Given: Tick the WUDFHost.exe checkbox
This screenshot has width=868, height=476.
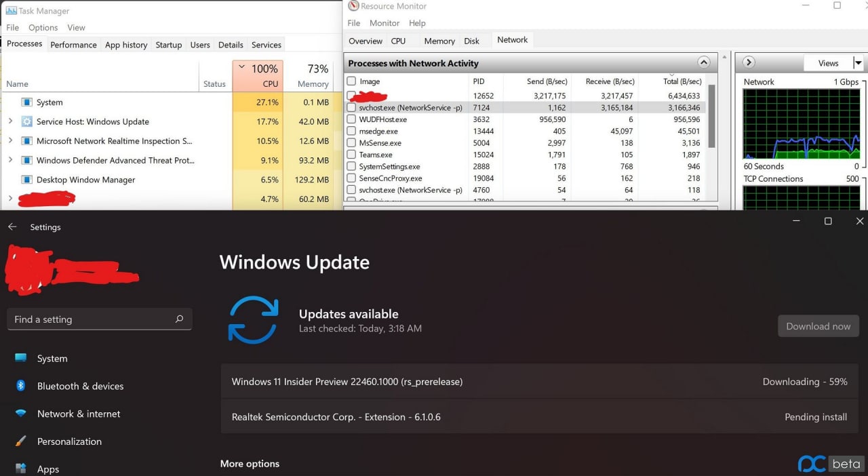Looking at the screenshot, I should tap(351, 119).
